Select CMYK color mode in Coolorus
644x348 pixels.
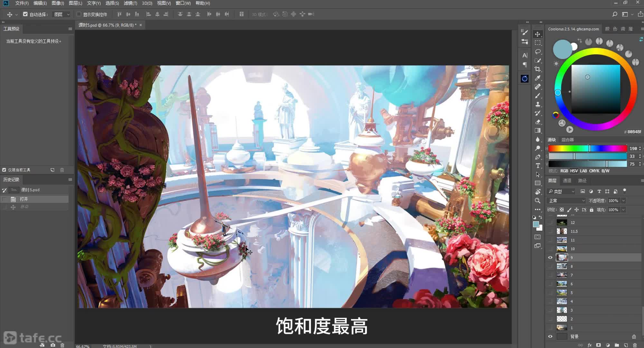(x=594, y=171)
